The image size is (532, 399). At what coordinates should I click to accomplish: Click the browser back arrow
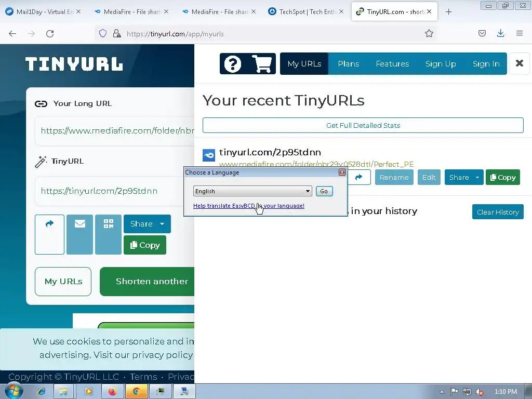coord(12,34)
